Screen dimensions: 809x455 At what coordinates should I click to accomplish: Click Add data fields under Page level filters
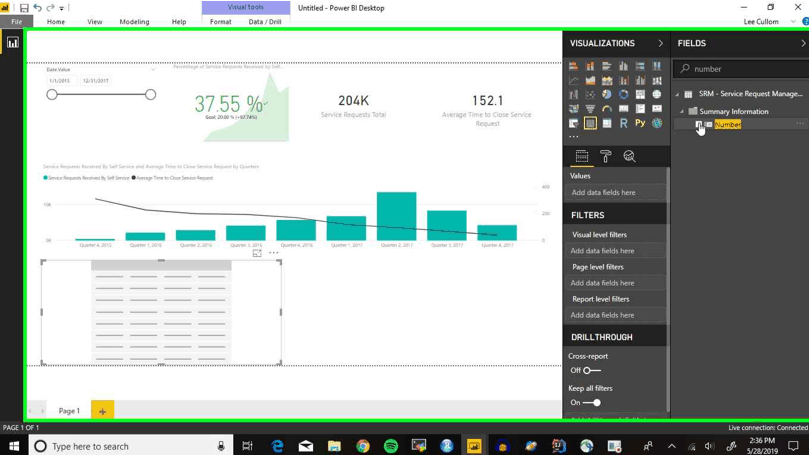[x=614, y=283]
